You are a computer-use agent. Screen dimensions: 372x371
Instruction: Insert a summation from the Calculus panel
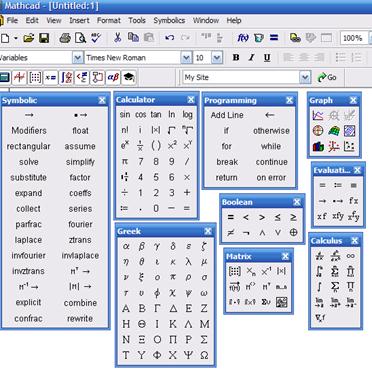pyautogui.click(x=335, y=286)
